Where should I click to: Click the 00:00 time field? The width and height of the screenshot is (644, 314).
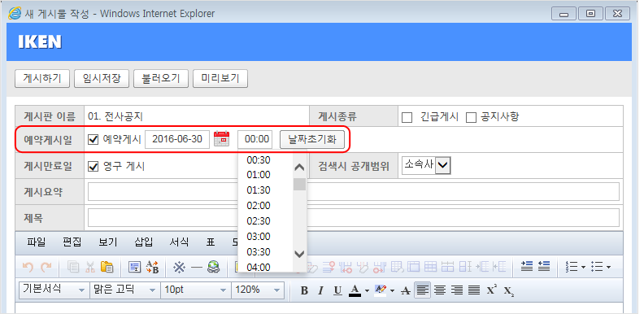coord(255,139)
